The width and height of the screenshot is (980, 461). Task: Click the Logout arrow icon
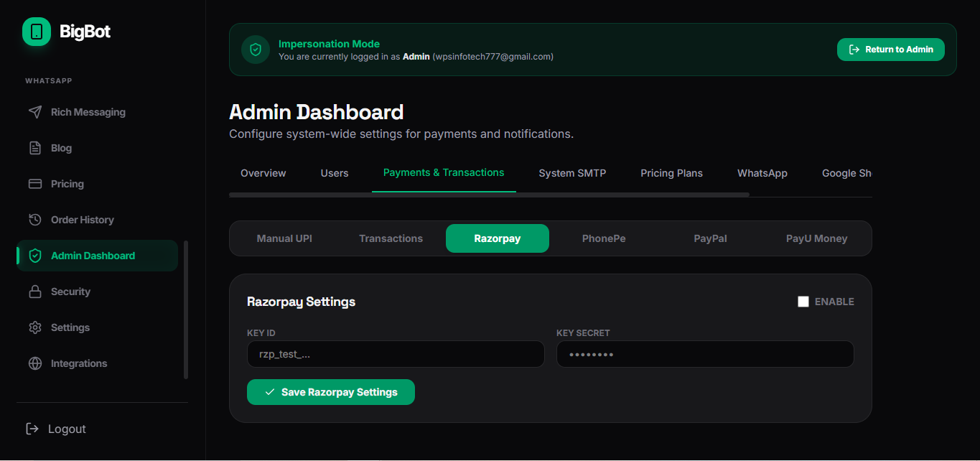click(32, 429)
